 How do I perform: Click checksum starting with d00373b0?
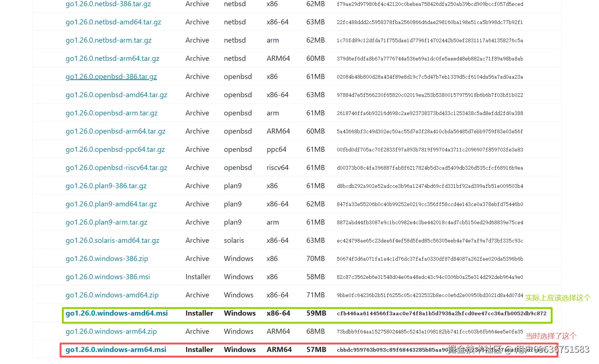430,168
